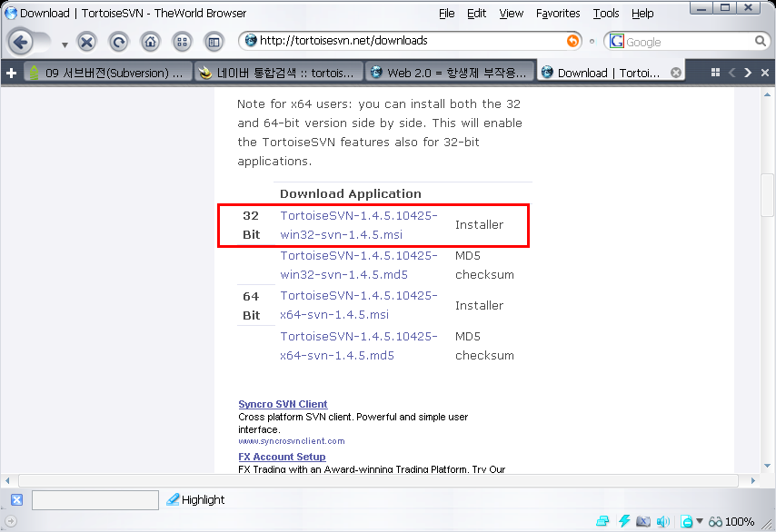Image resolution: width=776 pixels, height=532 pixels.
Task: Switch to the 09 서브버전(Subversion) tab
Action: coord(107,73)
